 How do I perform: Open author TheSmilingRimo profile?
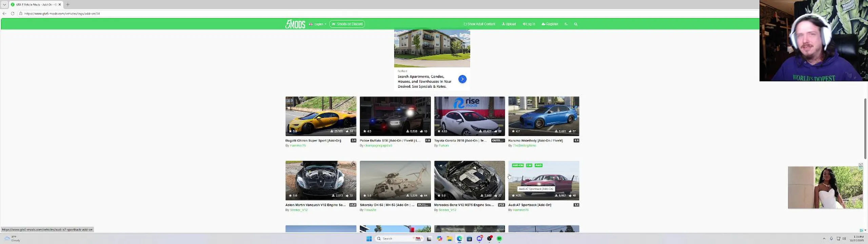coord(524,145)
